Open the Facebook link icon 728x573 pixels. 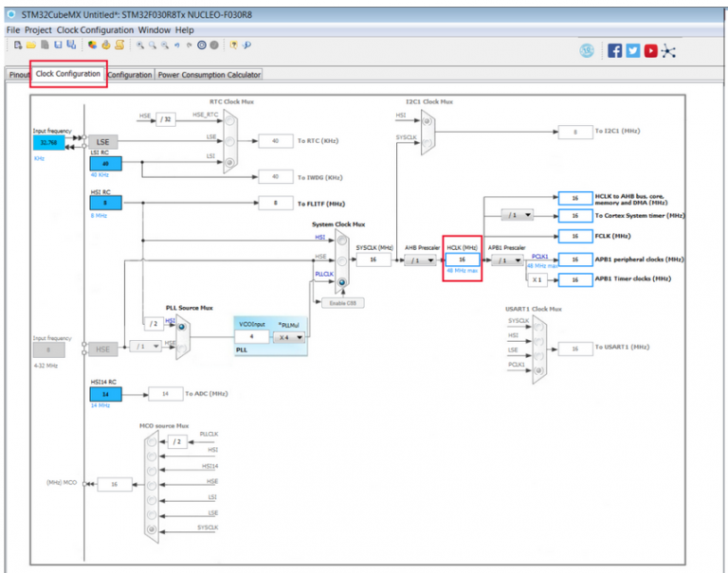614,50
